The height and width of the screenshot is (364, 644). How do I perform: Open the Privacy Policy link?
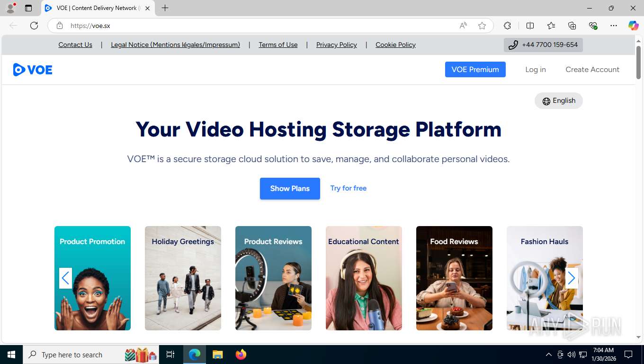337,45
